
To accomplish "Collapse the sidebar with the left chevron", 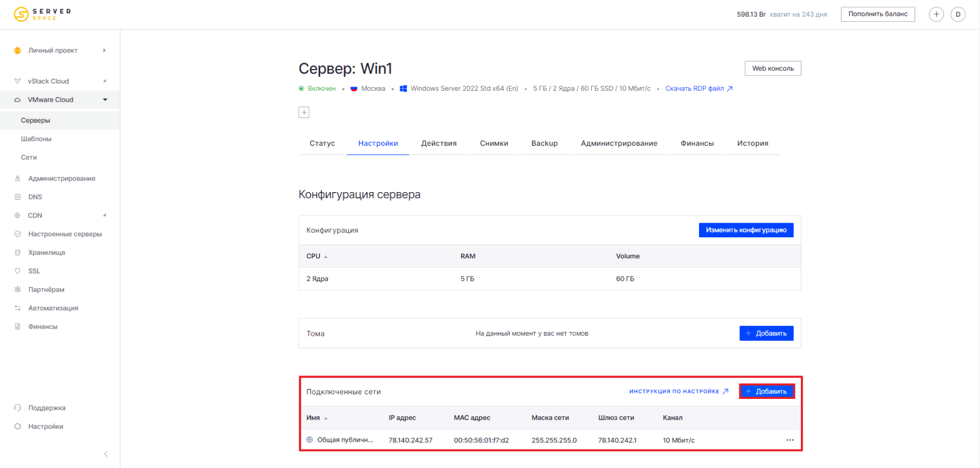I will [x=106, y=454].
